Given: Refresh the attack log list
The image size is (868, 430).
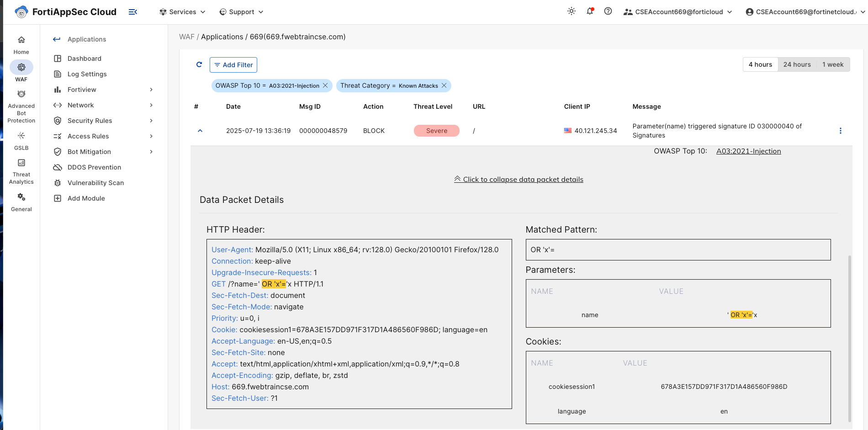Looking at the screenshot, I should 199,64.
